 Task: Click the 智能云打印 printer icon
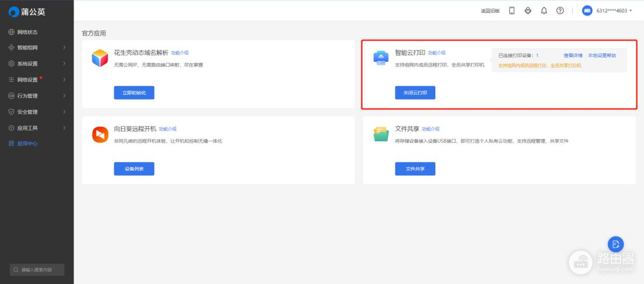pyautogui.click(x=381, y=58)
